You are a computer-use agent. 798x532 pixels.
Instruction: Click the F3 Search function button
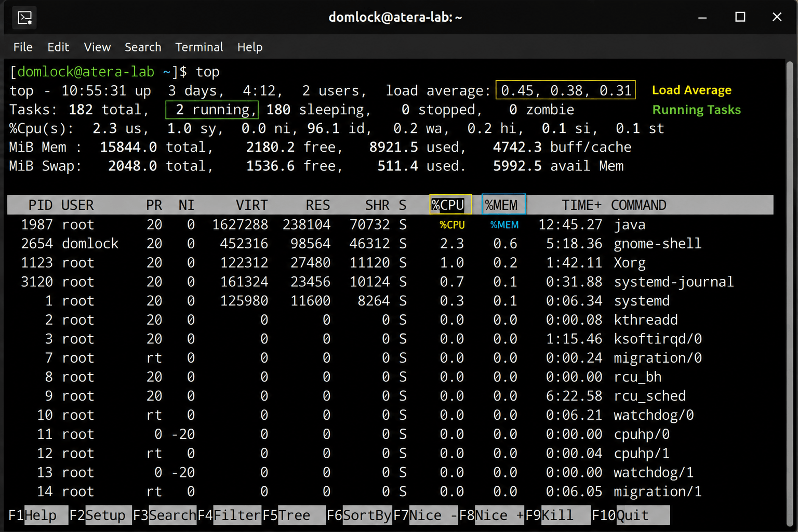click(165, 515)
